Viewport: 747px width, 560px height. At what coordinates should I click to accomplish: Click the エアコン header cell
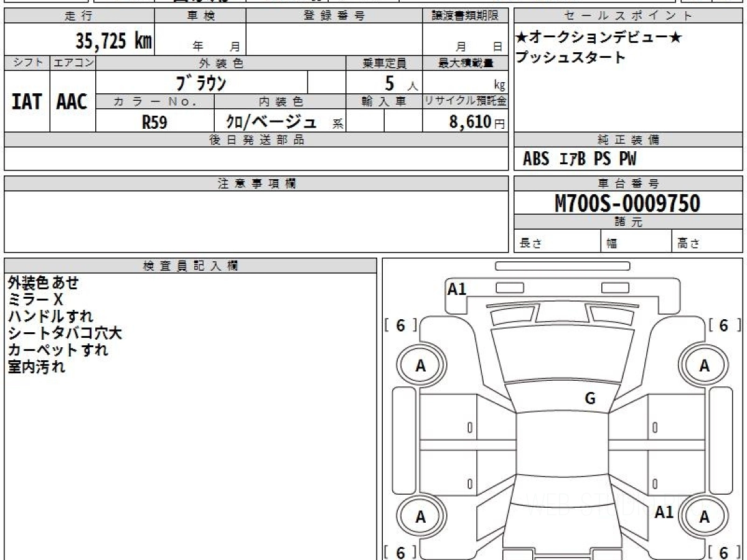click(x=73, y=63)
